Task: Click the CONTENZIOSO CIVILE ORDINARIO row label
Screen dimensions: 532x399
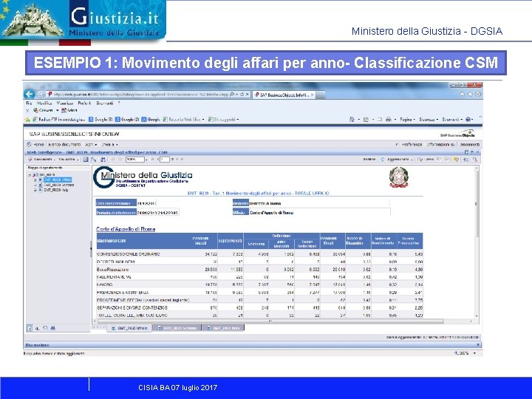Action: (129, 253)
